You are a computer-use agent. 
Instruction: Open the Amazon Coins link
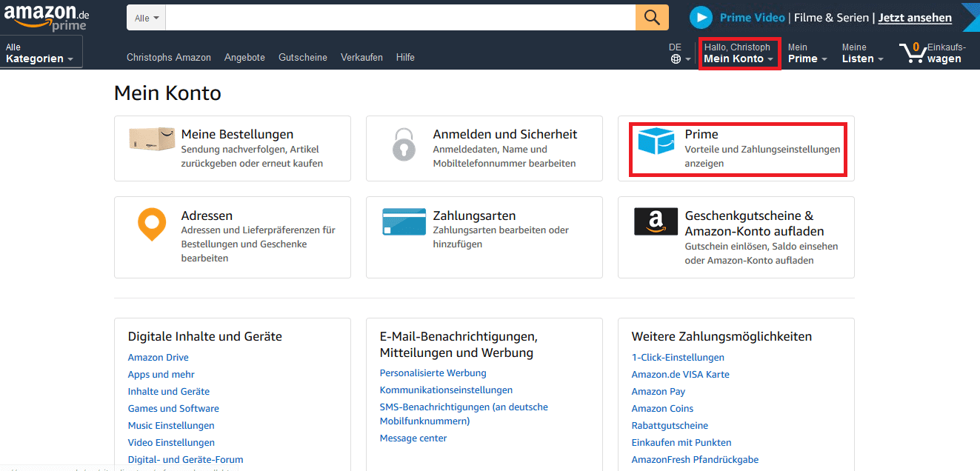tap(662, 409)
